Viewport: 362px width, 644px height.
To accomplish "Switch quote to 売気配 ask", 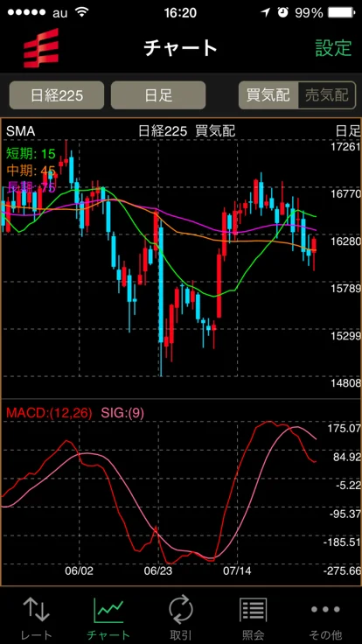I will [327, 95].
